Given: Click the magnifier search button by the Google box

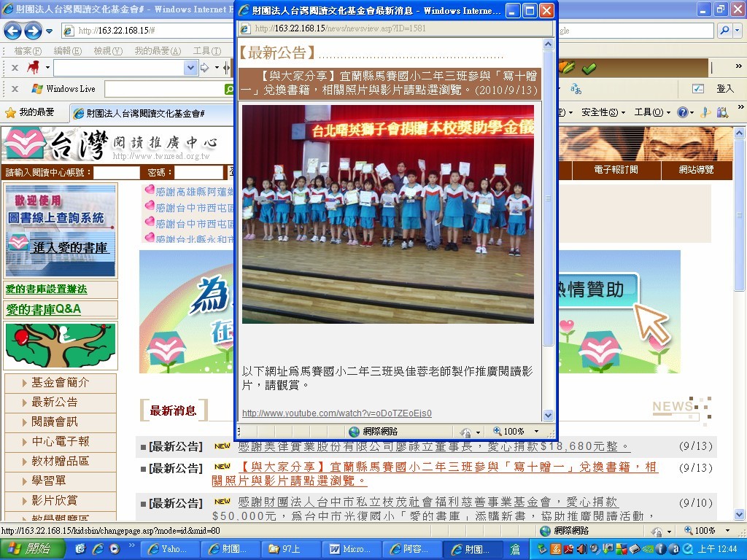Looking at the screenshot, I should (724, 31).
